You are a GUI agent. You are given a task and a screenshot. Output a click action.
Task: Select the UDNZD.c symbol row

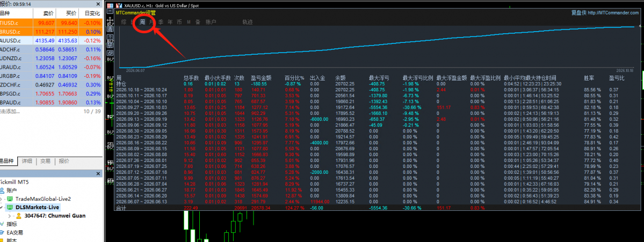coord(51,58)
